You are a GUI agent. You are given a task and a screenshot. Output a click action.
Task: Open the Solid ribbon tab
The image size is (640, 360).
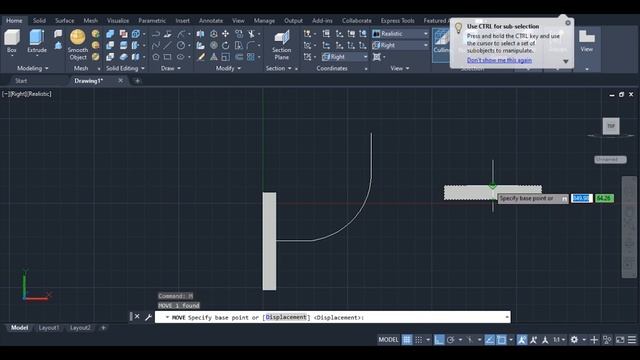click(39, 20)
